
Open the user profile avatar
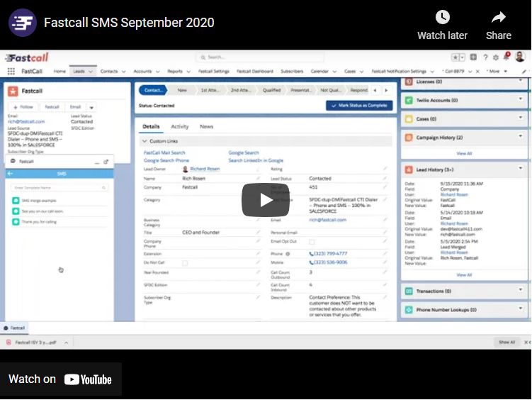click(x=520, y=57)
